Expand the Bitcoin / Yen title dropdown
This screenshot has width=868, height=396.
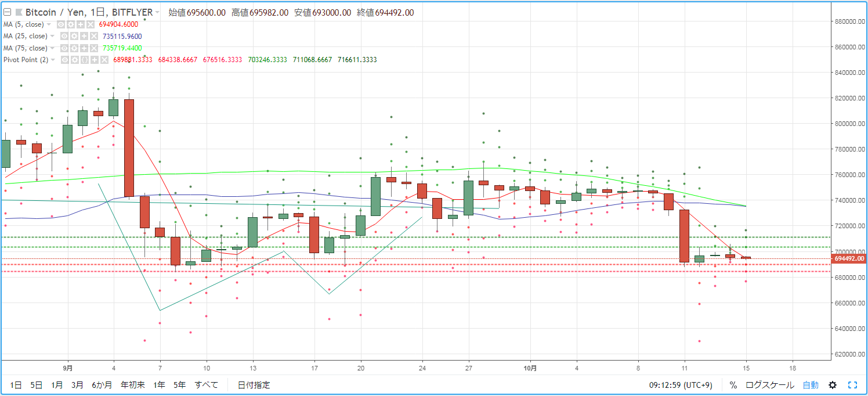tap(157, 12)
